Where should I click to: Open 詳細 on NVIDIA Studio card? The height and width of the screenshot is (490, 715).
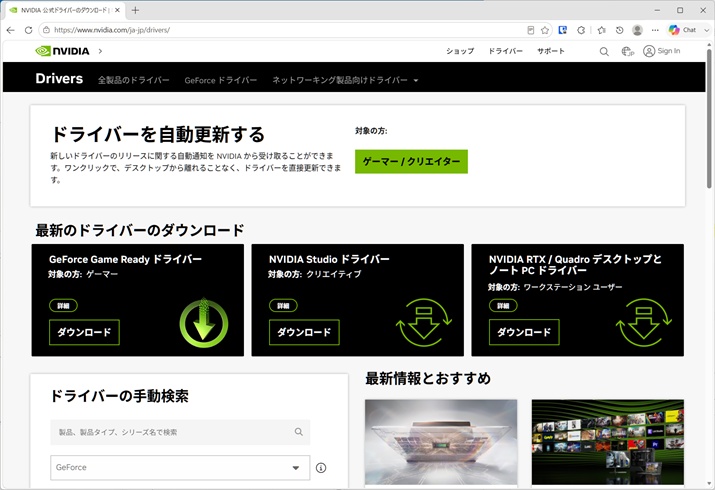pos(283,305)
